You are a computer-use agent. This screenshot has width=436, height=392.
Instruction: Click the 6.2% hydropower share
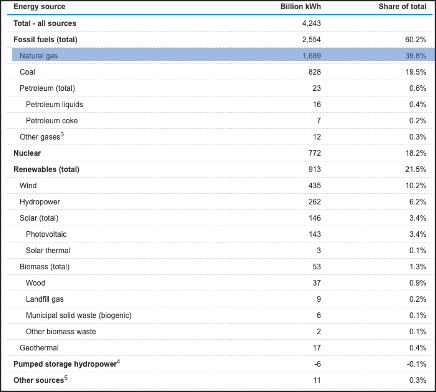click(418, 202)
